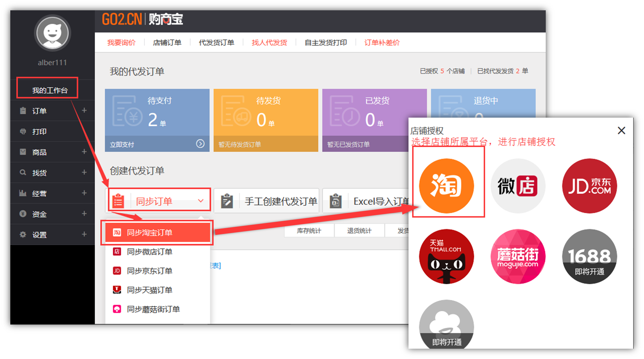Open the 自主发货打印 tab

click(x=325, y=43)
